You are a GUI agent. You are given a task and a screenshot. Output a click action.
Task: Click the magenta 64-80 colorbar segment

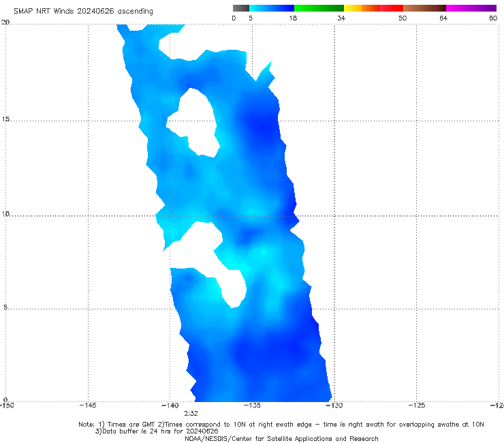pyautogui.click(x=471, y=8)
